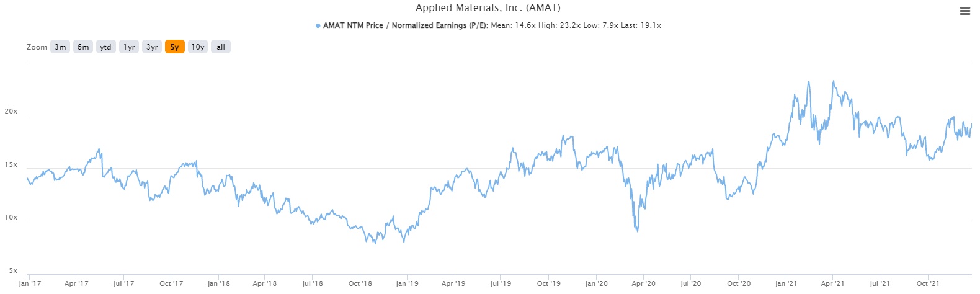Viewport: 980px width, 294px height.
Task: Click the Jul '17 x-axis label
Action: pyautogui.click(x=123, y=283)
